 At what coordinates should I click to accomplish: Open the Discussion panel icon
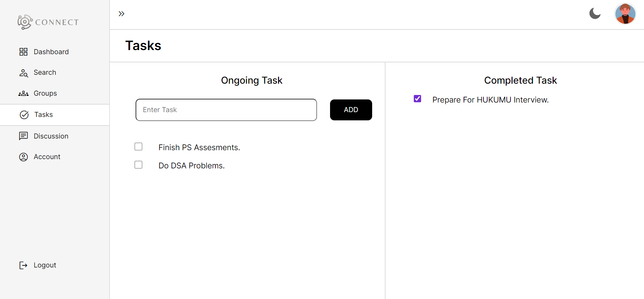tap(23, 136)
